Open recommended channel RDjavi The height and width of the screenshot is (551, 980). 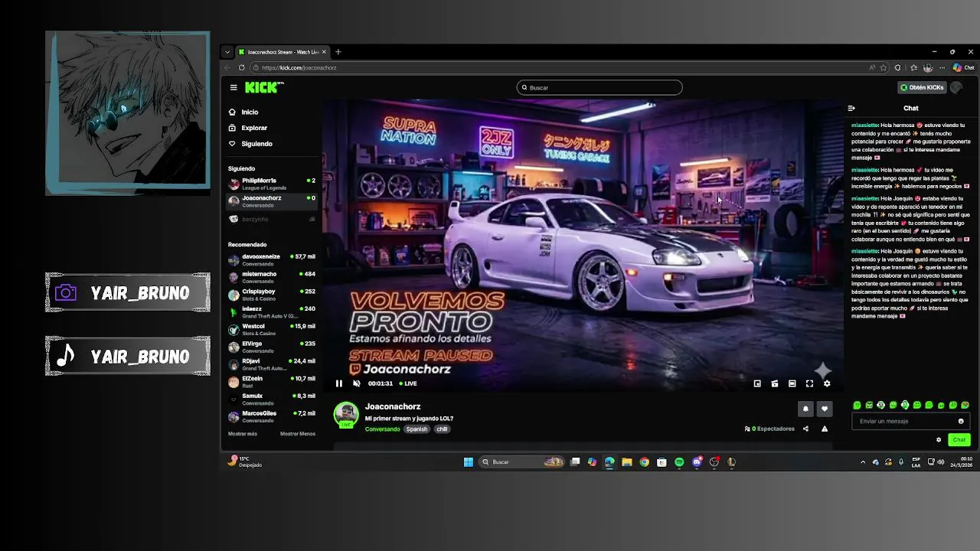tap(272, 364)
